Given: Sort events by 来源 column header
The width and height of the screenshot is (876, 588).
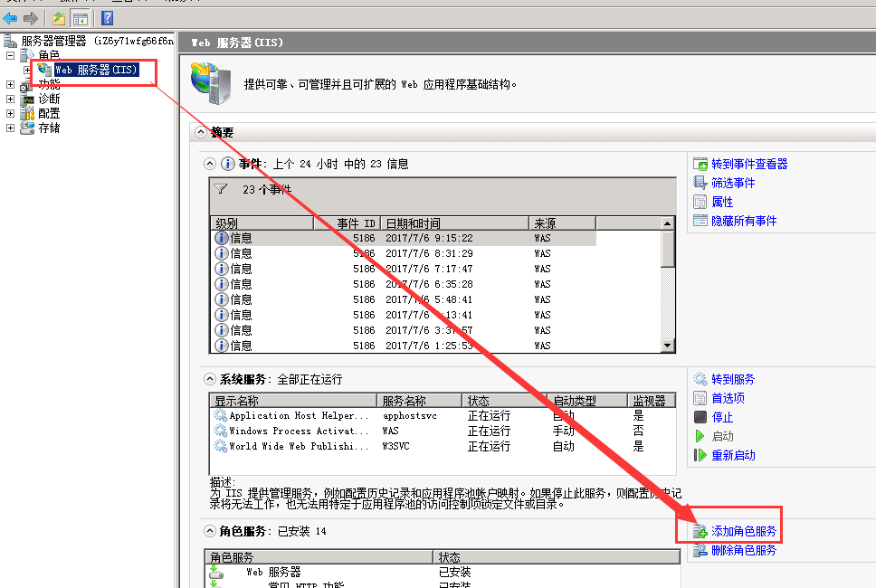Looking at the screenshot, I should pyautogui.click(x=562, y=223).
